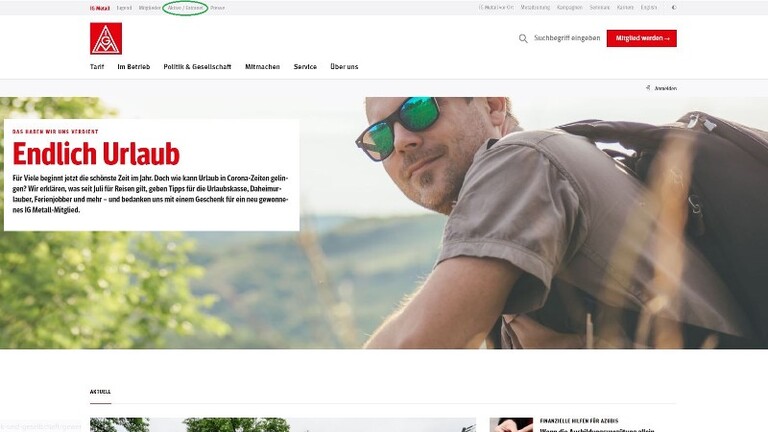
Task: Open the Über uns menu
Action: pyautogui.click(x=344, y=67)
